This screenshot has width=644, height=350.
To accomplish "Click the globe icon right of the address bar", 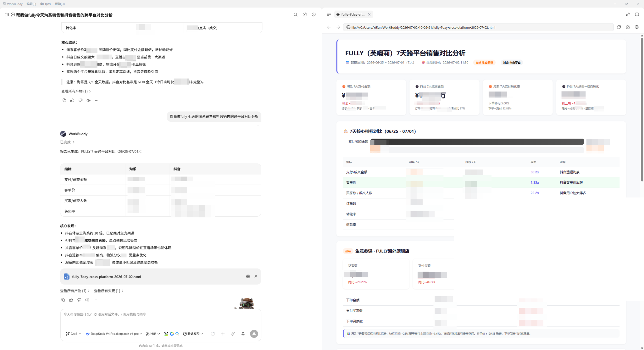I will (x=637, y=27).
